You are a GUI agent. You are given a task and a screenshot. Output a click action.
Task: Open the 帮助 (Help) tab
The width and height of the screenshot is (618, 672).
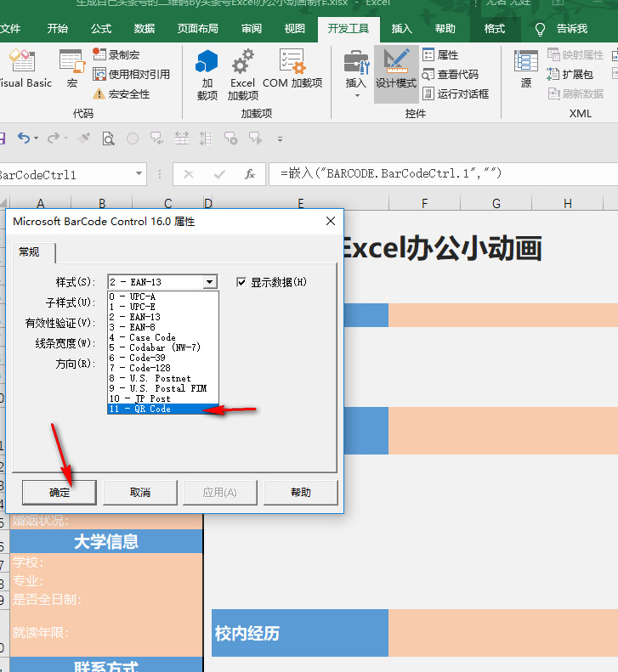(445, 29)
